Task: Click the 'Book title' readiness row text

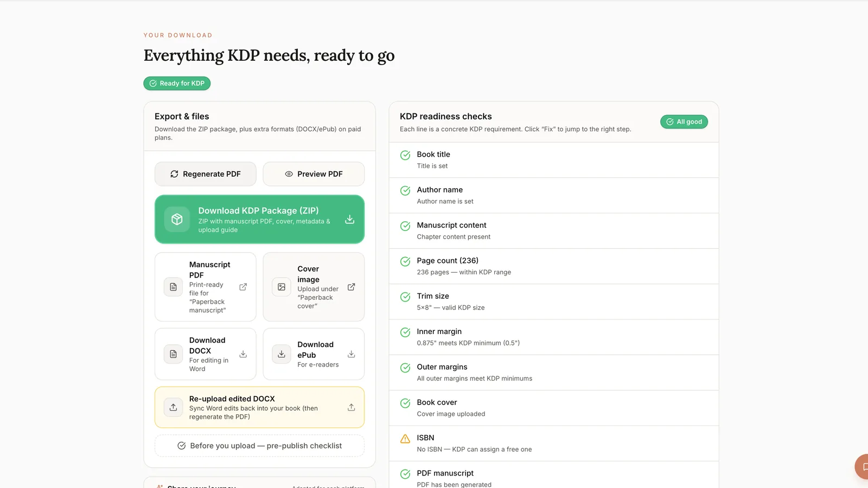Action: (433, 155)
